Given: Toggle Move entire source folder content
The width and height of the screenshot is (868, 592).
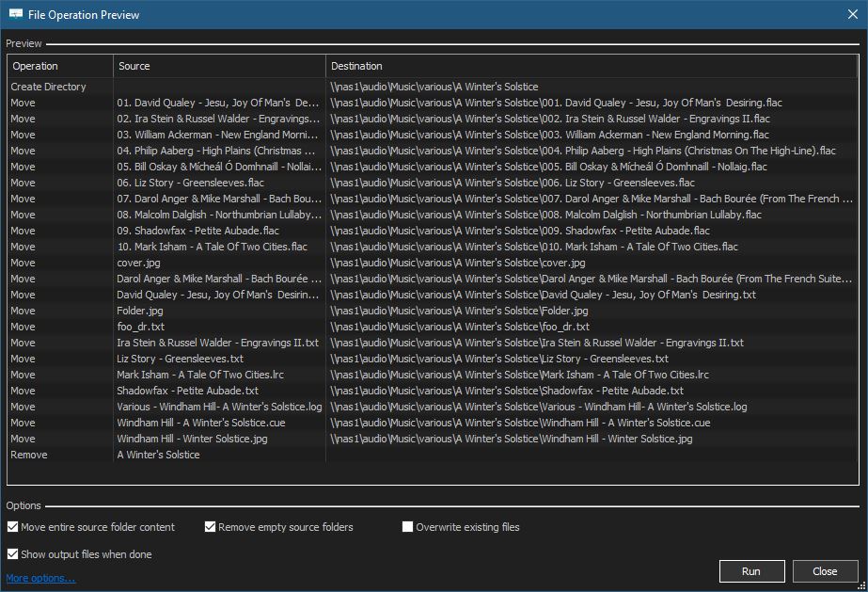Looking at the screenshot, I should point(13,527).
